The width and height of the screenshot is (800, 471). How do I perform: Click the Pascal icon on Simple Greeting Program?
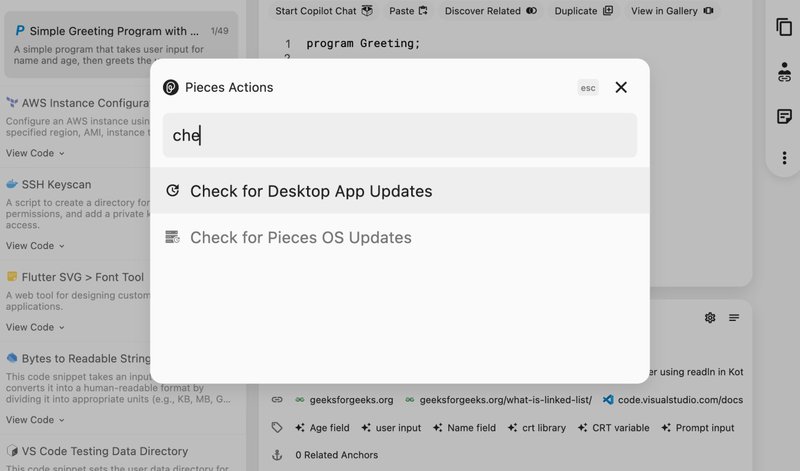[x=20, y=31]
